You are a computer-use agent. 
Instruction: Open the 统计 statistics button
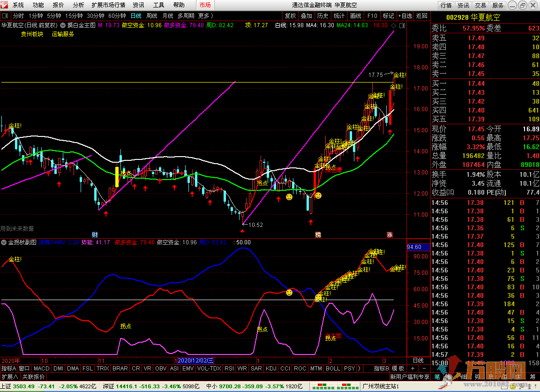tap(339, 16)
